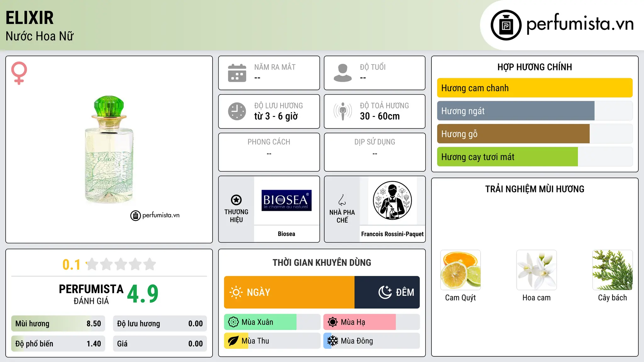Select the Cây bách note image
The width and height of the screenshot is (644, 362).
tap(613, 270)
